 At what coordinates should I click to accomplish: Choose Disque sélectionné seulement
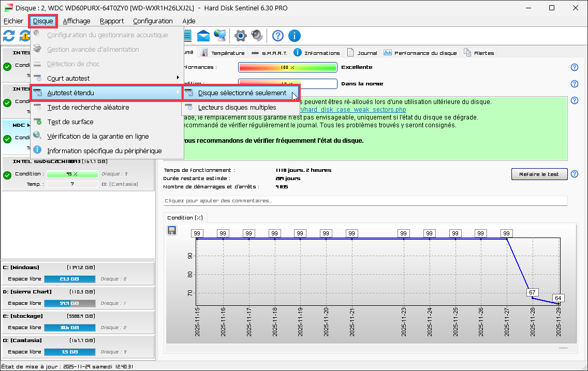[242, 93]
